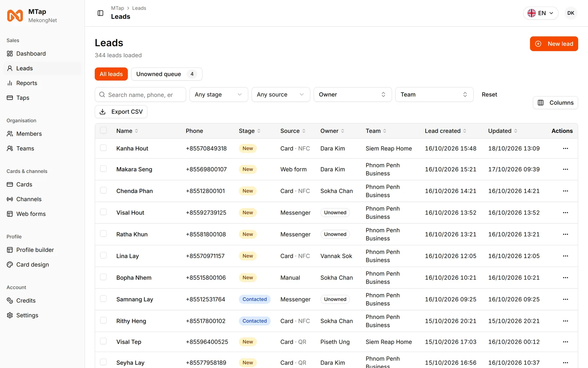Screen dimensions: 588x368
Task: Click phone number +85596400525
Action: point(207,342)
